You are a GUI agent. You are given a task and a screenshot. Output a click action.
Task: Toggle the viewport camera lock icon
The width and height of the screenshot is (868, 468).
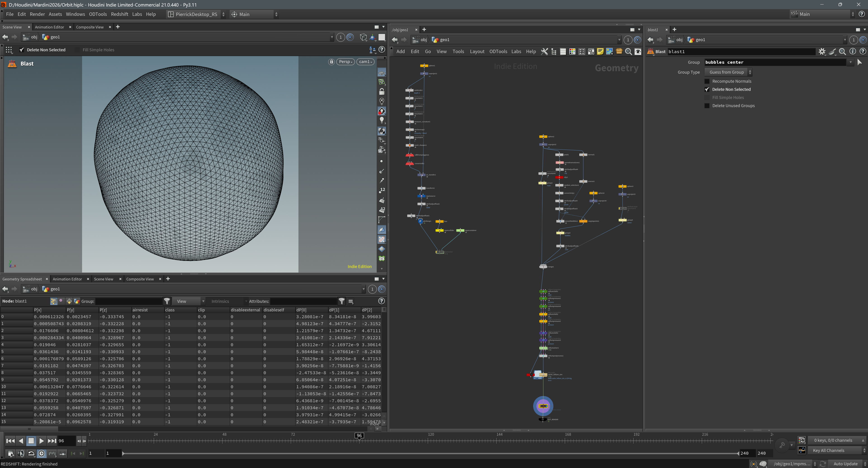(x=331, y=62)
